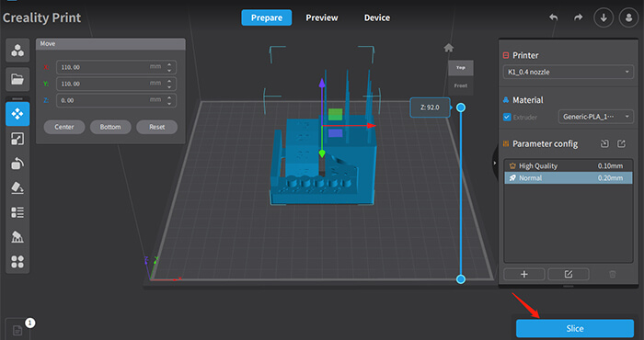The image size is (644, 340).
Task: Click the top Z height slider handle
Action: pyautogui.click(x=461, y=108)
